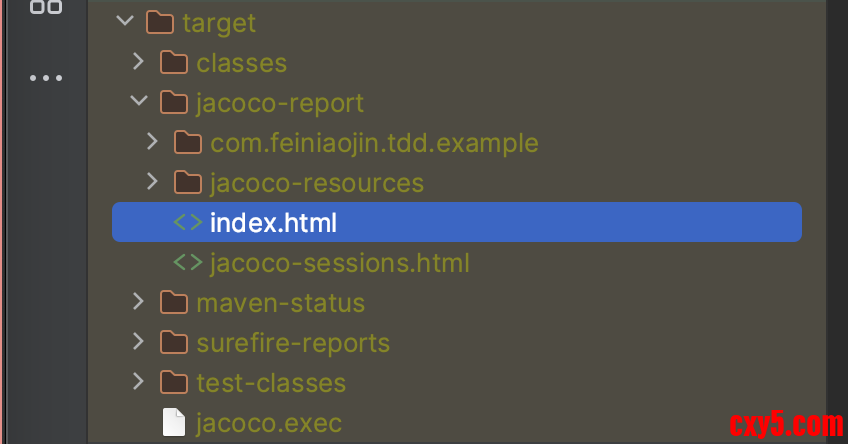The width and height of the screenshot is (848, 444).
Task: Select the surefire-reports folder label
Action: [293, 343]
